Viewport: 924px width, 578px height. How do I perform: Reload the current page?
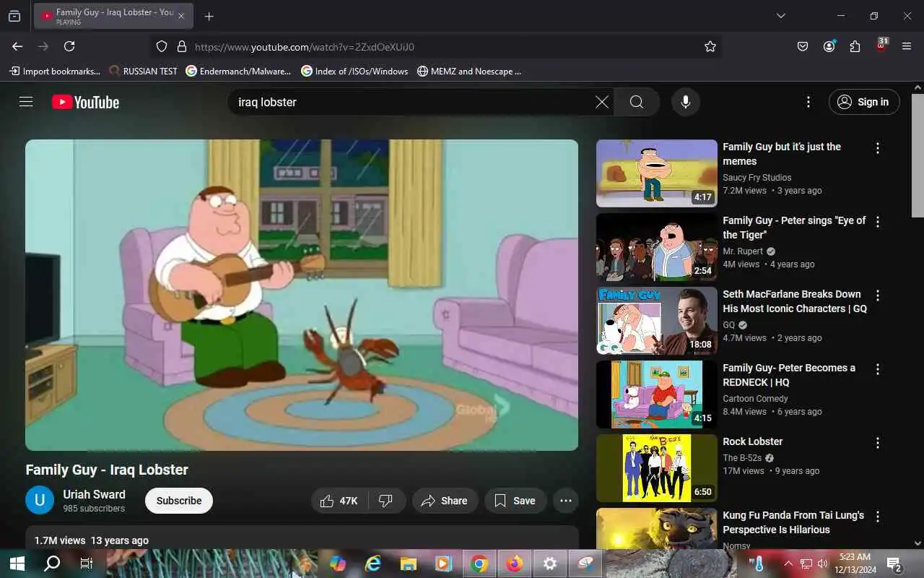(x=69, y=46)
